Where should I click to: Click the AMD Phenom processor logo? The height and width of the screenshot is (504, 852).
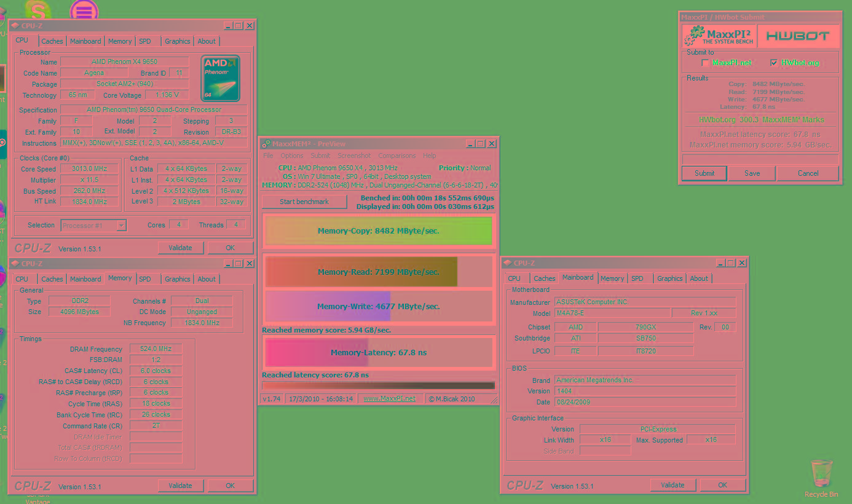[x=220, y=79]
